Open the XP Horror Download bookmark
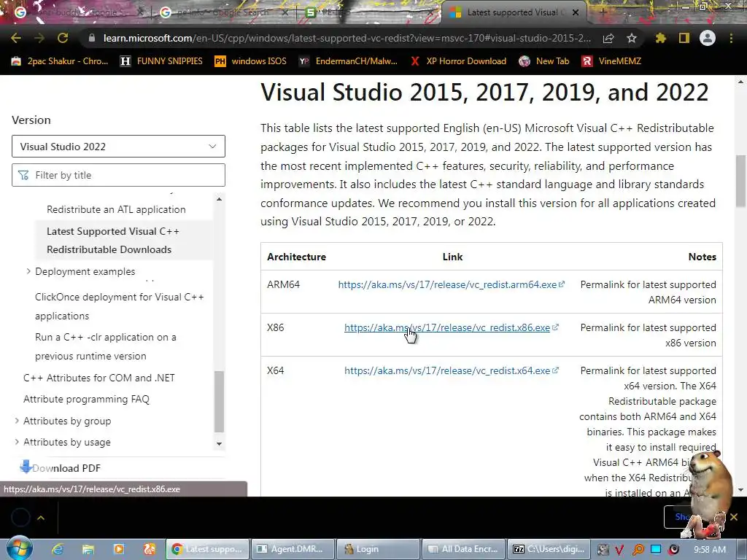 point(458,61)
